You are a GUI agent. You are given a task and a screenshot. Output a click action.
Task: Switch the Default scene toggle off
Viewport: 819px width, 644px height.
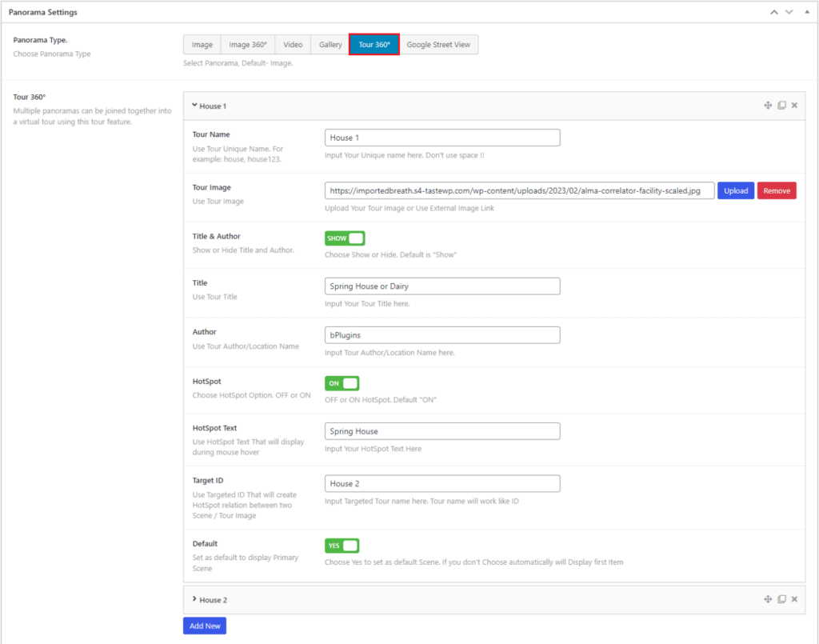click(342, 545)
